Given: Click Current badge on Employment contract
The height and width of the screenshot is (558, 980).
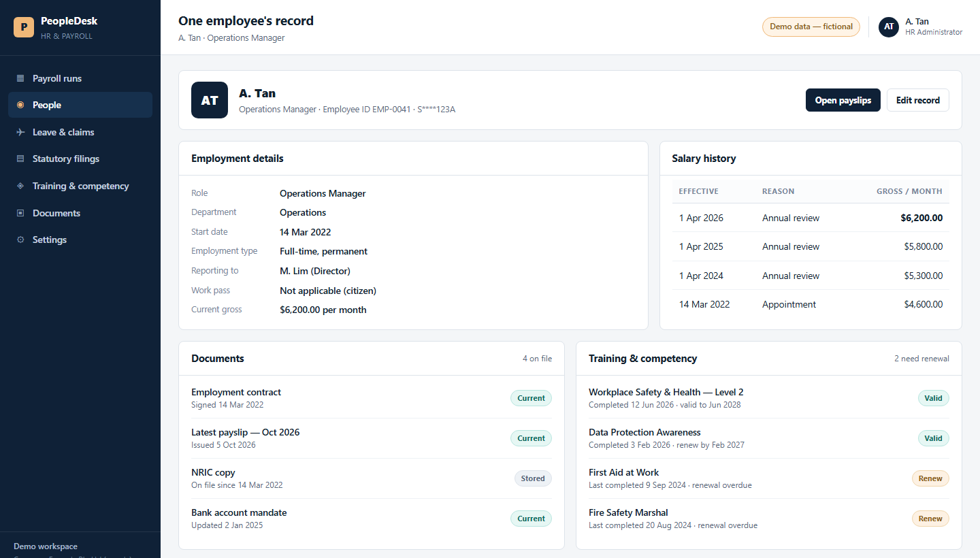Looking at the screenshot, I should (x=532, y=398).
